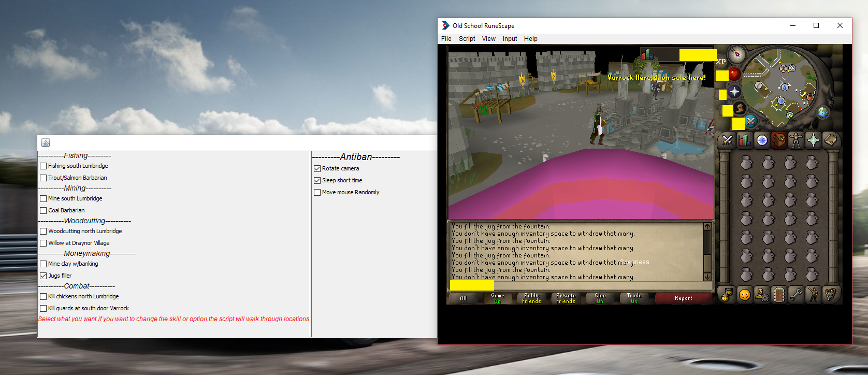The image size is (868, 375).
Task: Open the Skills stats tab
Action: [x=744, y=140]
